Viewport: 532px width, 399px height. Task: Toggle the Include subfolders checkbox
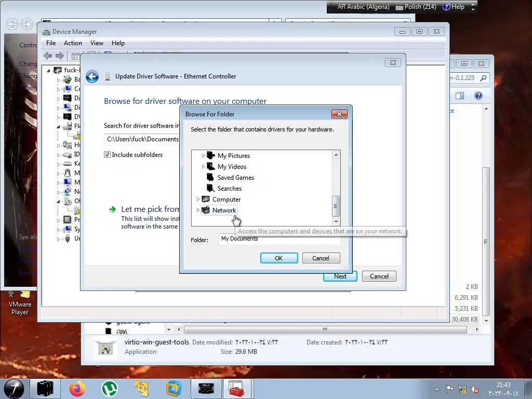(107, 155)
